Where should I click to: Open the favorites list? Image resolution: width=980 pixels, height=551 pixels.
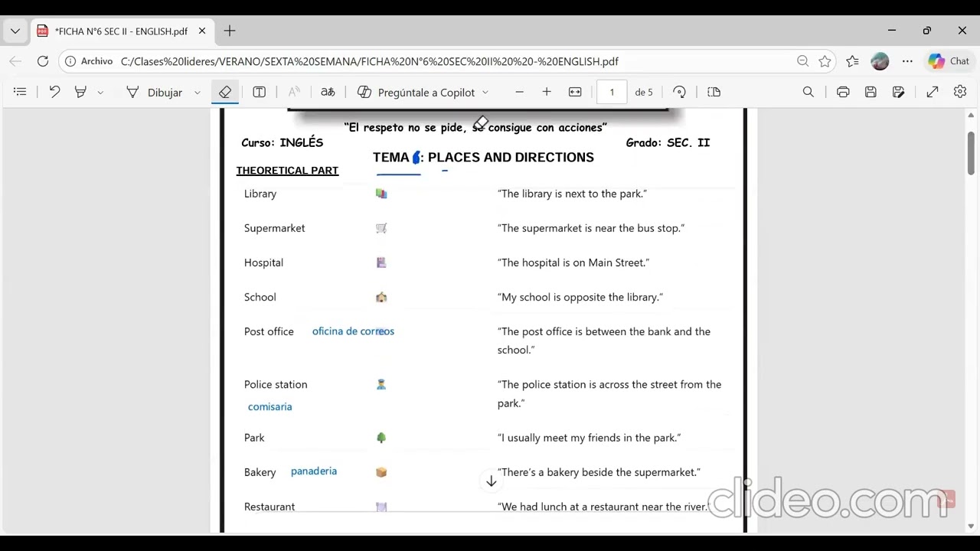(853, 61)
